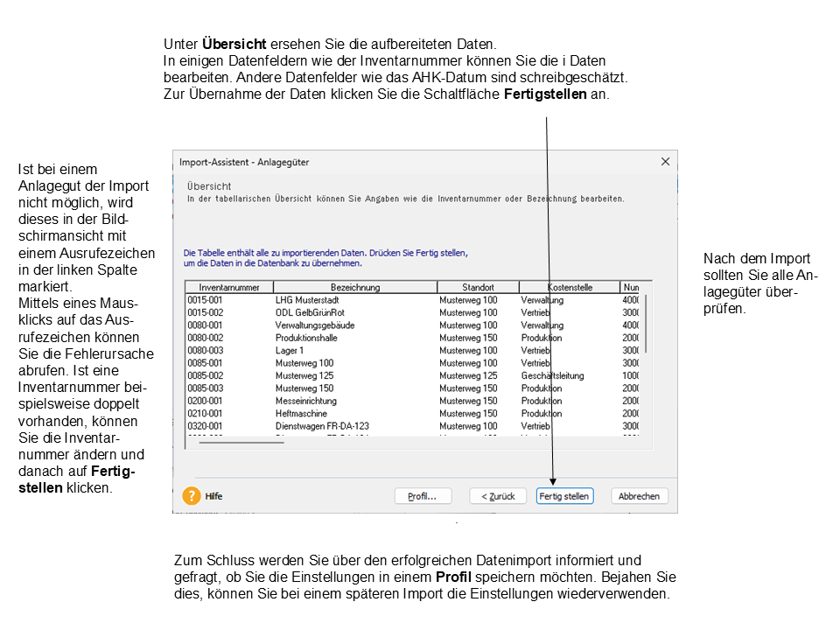Click the Hilfe text label
The height and width of the screenshot is (630, 840).
click(213, 496)
